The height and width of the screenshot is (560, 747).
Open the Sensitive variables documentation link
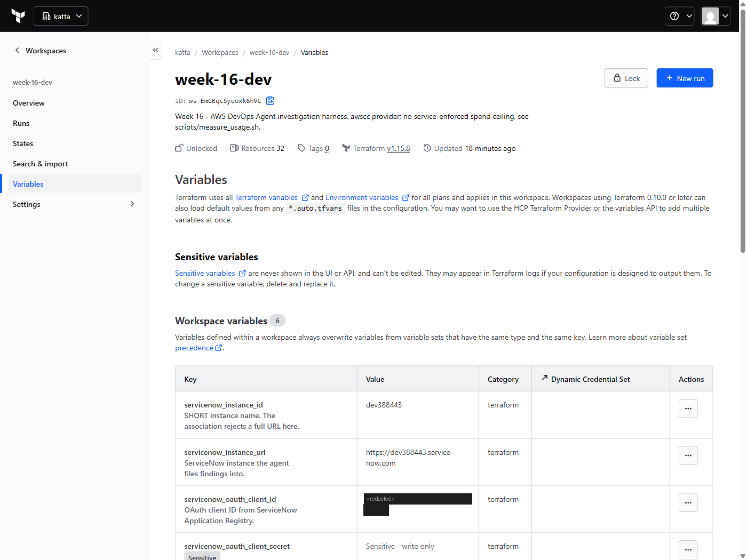point(210,273)
